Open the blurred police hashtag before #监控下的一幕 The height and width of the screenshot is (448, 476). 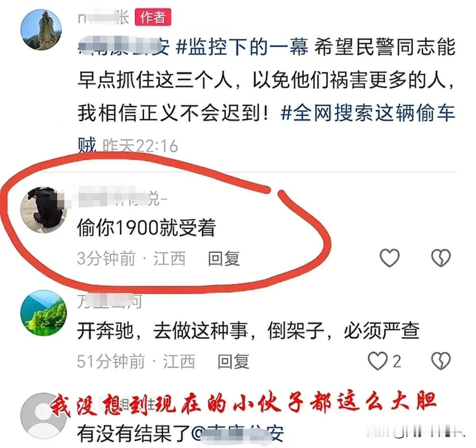(123, 47)
